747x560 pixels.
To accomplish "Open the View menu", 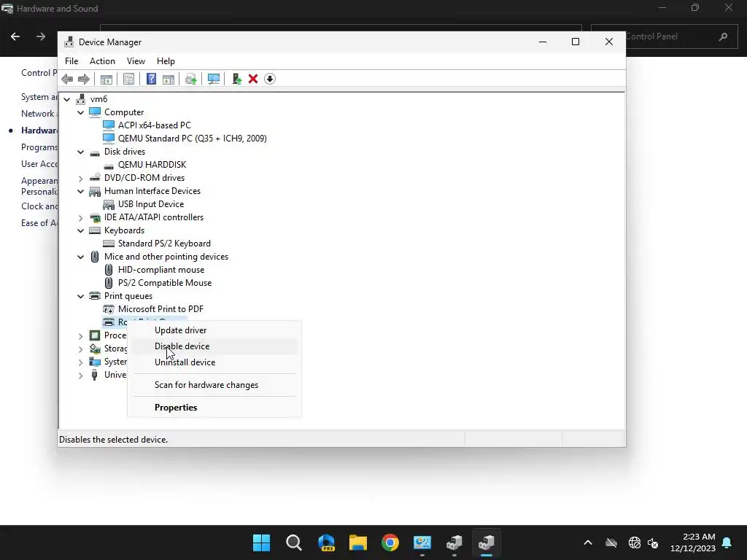I will [x=136, y=61].
